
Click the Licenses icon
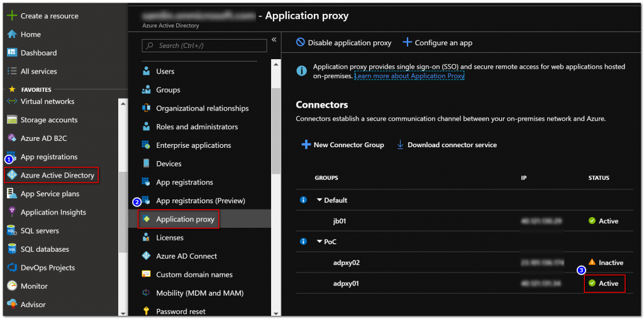[146, 238]
